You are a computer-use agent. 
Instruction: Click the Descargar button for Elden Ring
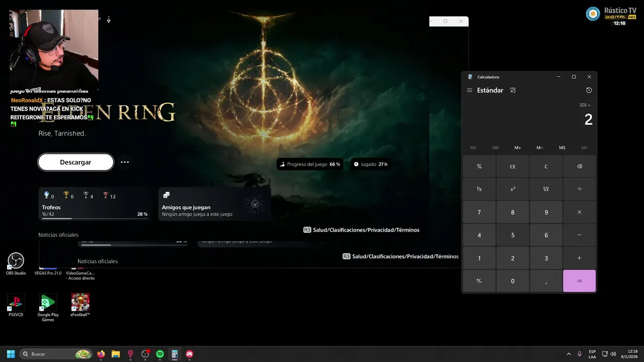[75, 162]
